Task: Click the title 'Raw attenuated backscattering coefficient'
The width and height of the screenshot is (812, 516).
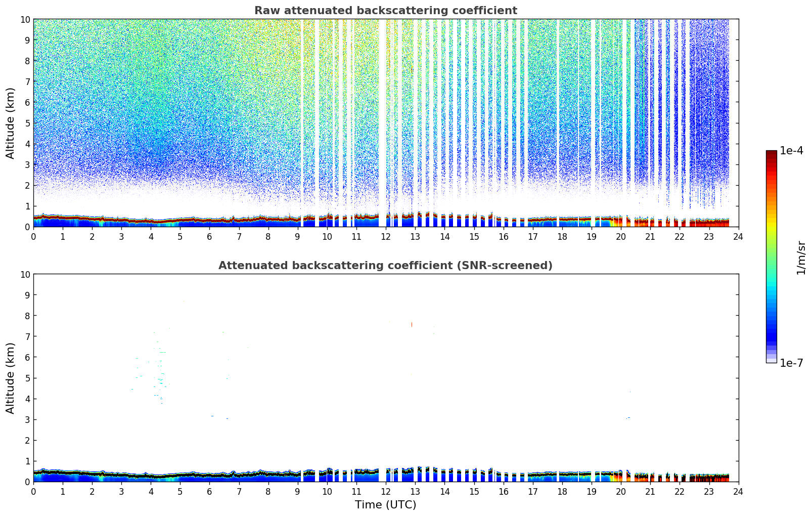Action: 385,11
